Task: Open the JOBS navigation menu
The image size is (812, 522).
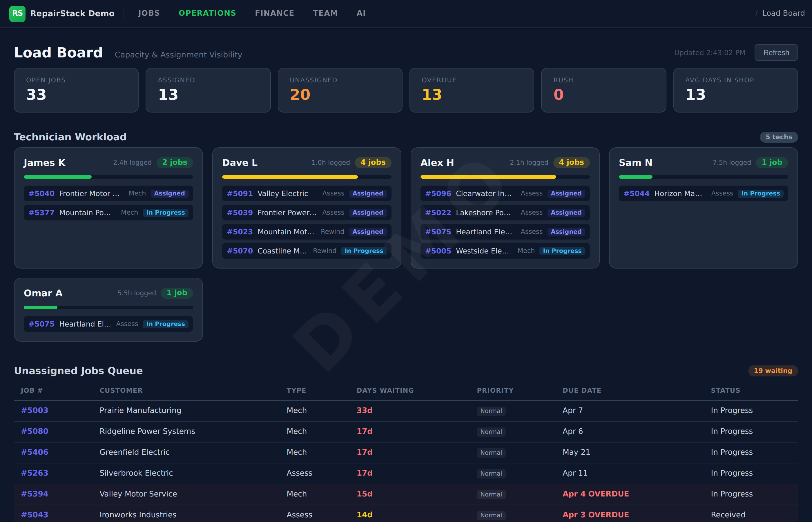Action: pos(149,13)
